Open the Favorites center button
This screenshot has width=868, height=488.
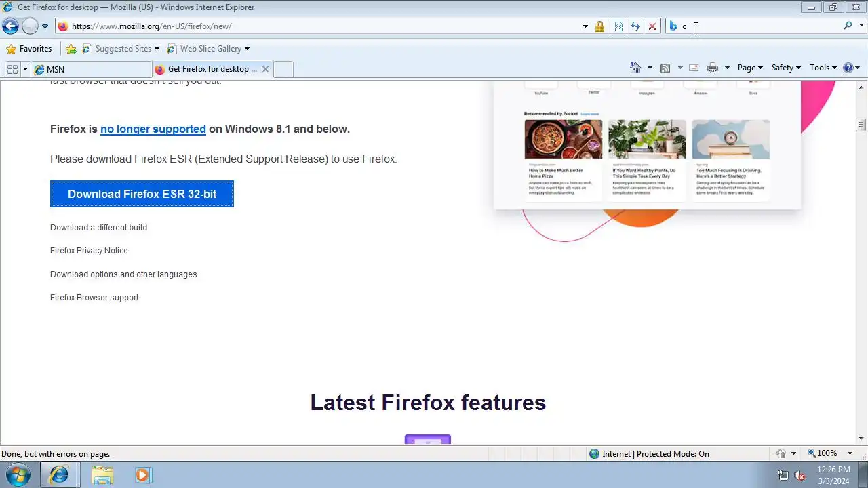(x=29, y=49)
